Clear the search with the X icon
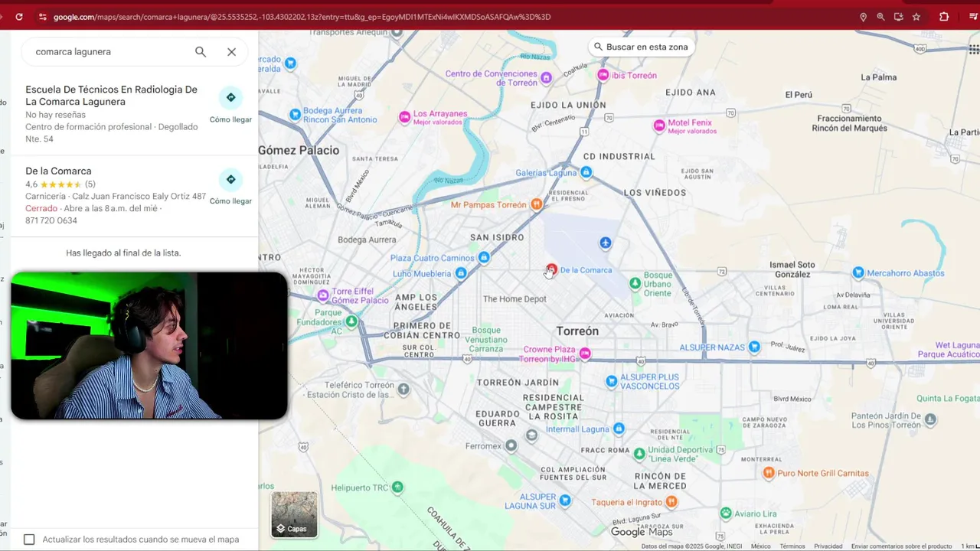This screenshot has height=551, width=980. coord(231,52)
